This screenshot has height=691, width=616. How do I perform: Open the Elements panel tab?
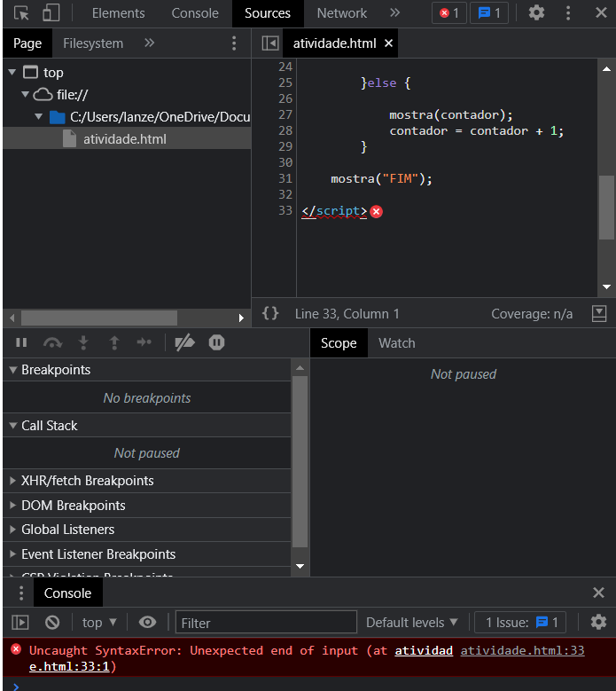(x=118, y=13)
